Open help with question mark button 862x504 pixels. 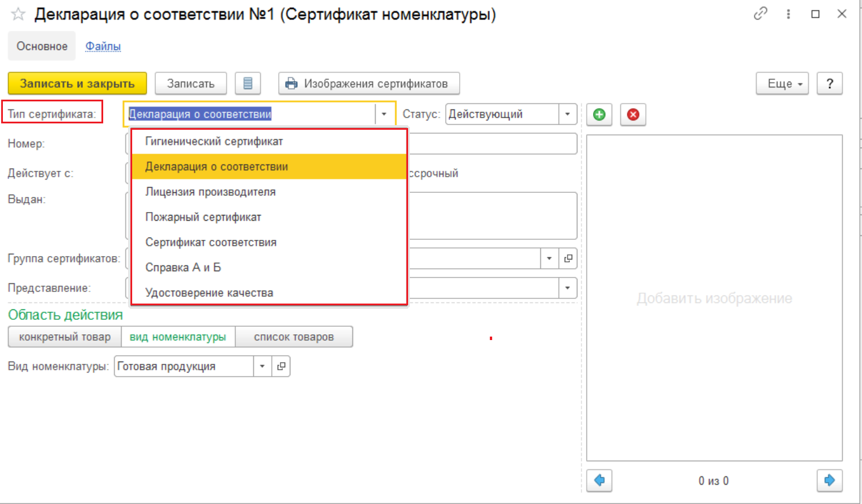(830, 83)
